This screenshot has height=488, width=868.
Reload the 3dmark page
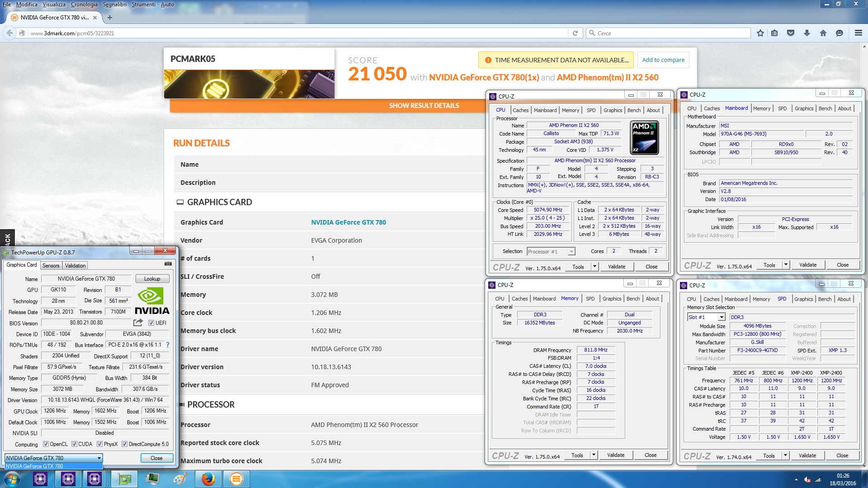click(575, 33)
